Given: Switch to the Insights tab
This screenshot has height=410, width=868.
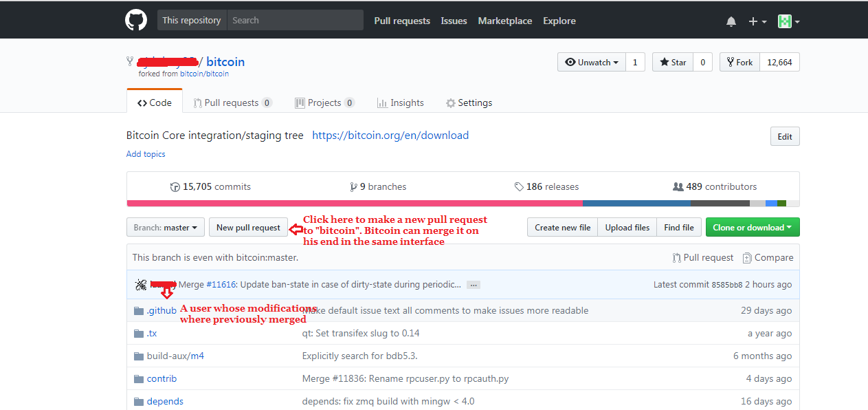Looking at the screenshot, I should click(400, 103).
